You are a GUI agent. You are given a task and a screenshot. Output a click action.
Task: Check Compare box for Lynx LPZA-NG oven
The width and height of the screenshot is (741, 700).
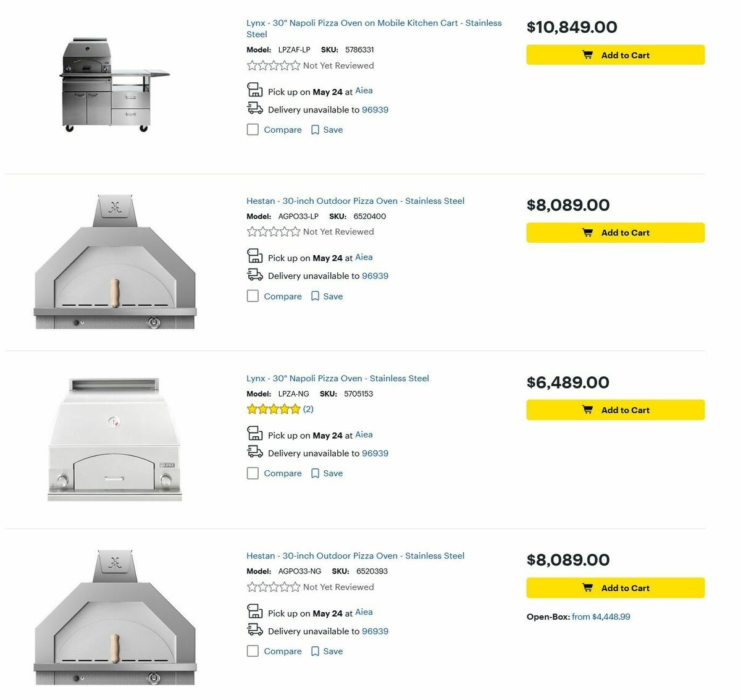click(253, 473)
